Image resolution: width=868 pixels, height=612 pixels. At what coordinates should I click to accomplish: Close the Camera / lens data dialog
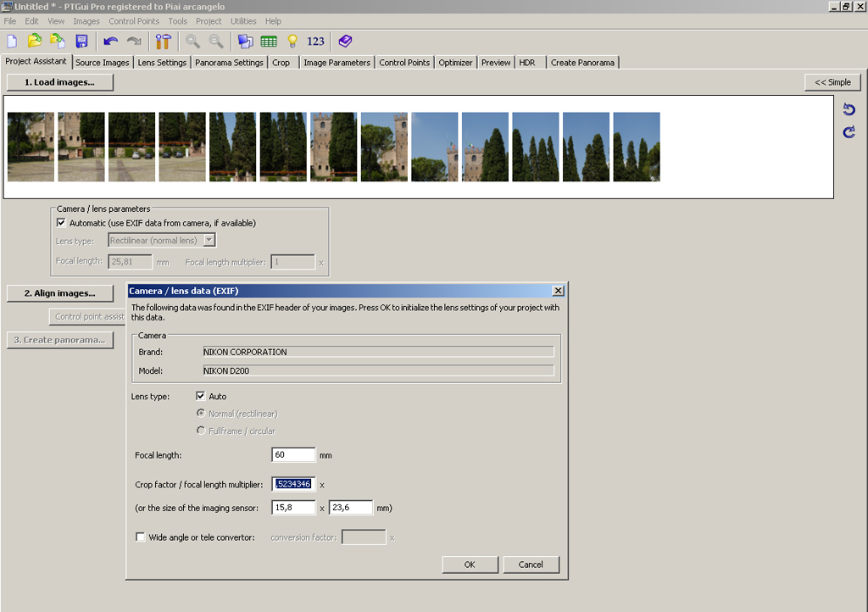(558, 291)
